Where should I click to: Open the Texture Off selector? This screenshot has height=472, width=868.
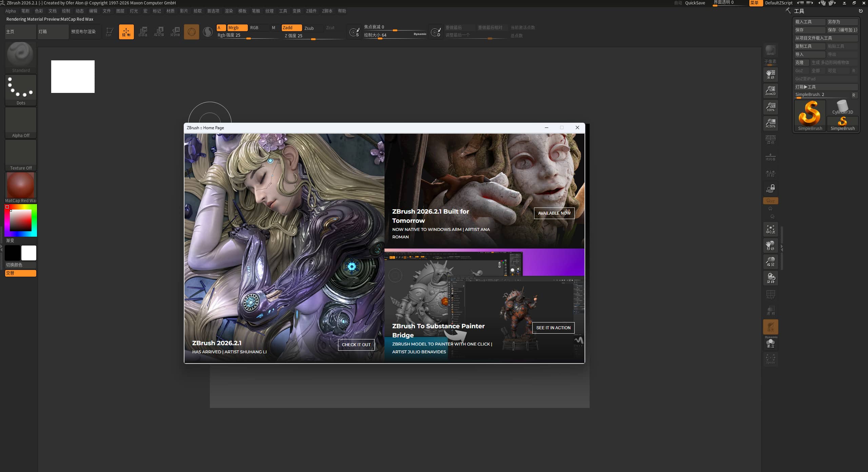(21, 155)
